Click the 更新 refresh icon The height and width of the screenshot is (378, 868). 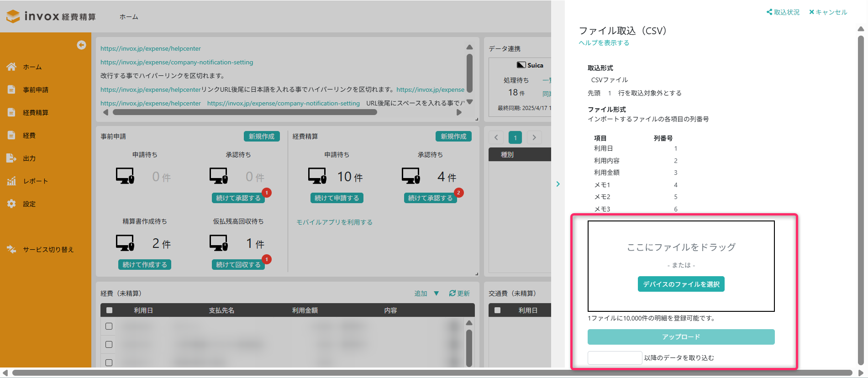click(452, 293)
